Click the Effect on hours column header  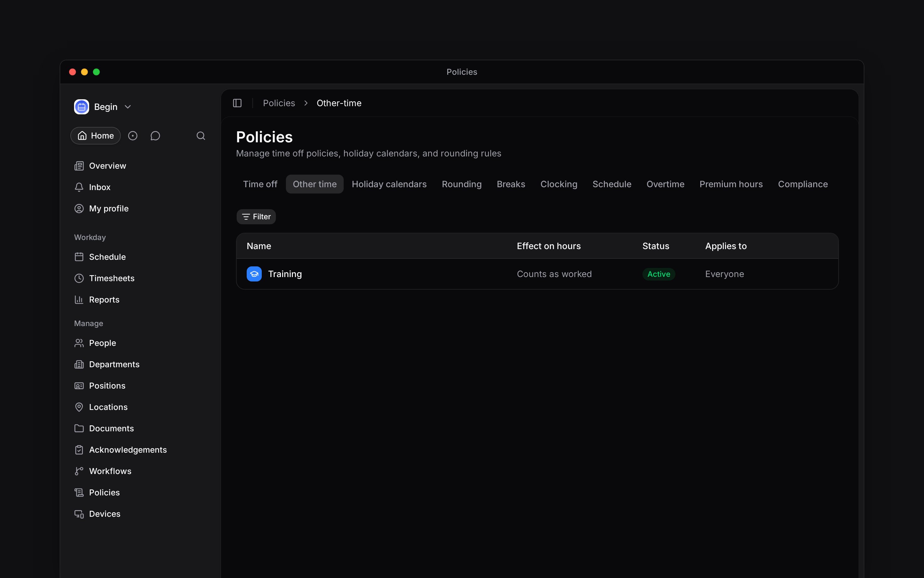coord(549,246)
